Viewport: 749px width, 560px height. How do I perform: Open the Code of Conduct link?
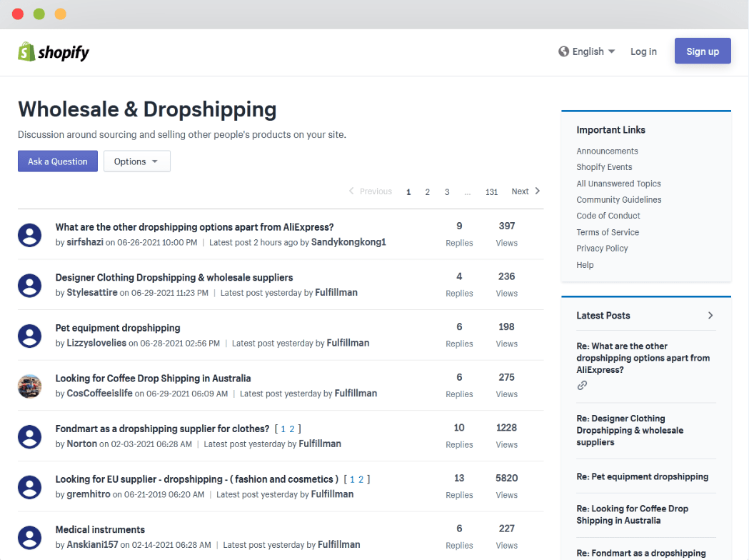[x=608, y=216]
